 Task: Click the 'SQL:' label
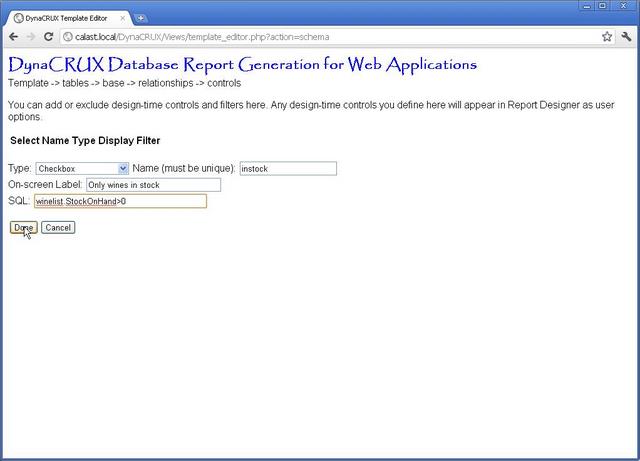click(19, 201)
